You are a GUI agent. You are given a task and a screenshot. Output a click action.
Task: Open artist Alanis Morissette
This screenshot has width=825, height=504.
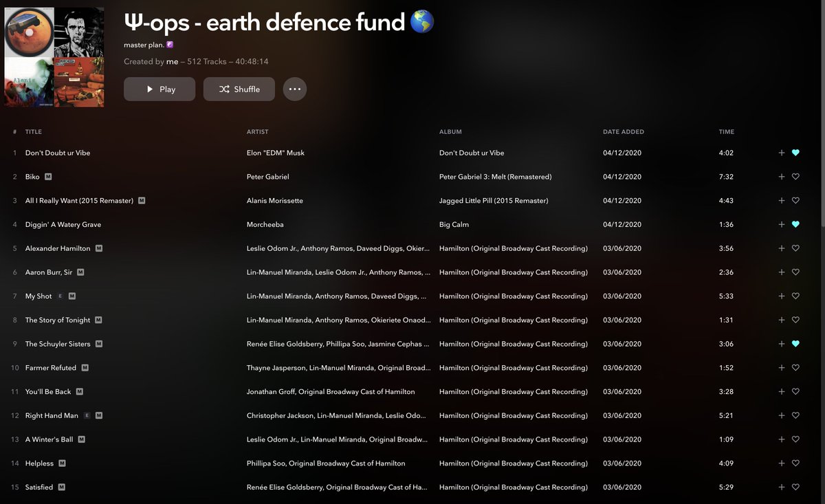pos(275,201)
